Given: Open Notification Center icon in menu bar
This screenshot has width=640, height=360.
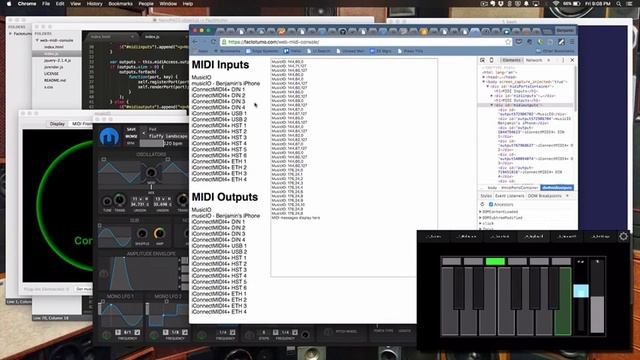Looking at the screenshot, I should [x=630, y=4].
